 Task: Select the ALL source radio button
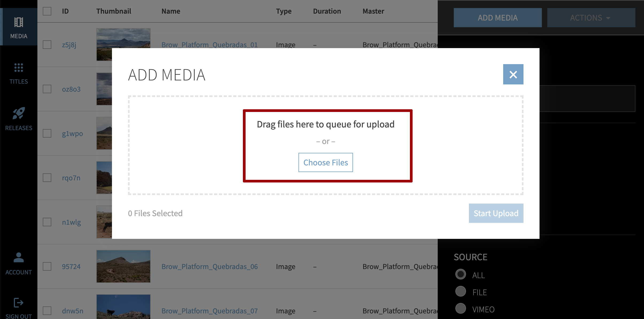point(460,274)
